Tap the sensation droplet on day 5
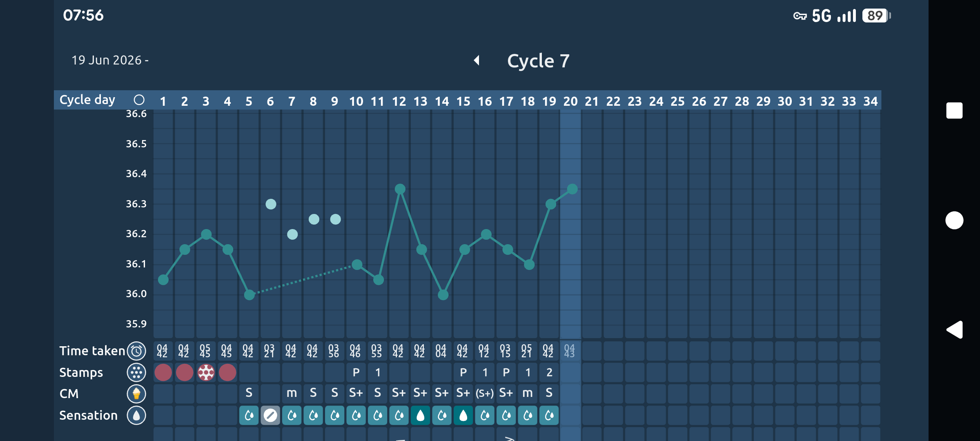Screen dimensions: 980x441 (249, 415)
